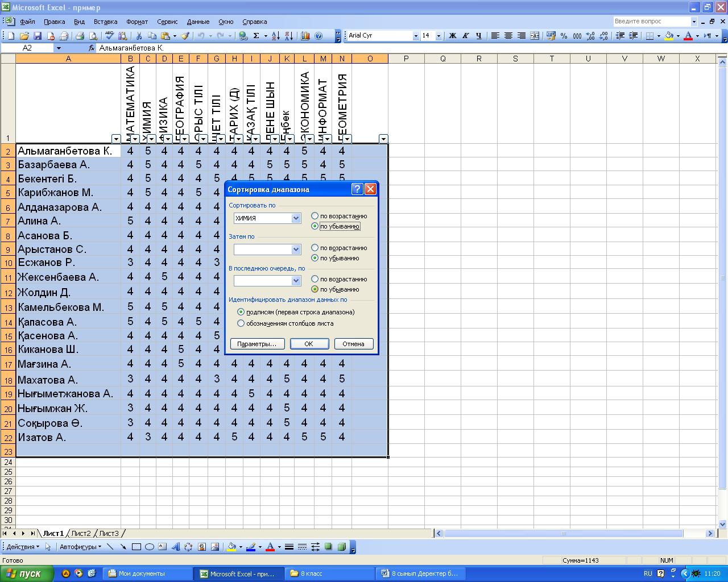Select ascending under 'В последнюю очередь, по'
Screen dimensions: 728x582
pyautogui.click(x=315, y=279)
